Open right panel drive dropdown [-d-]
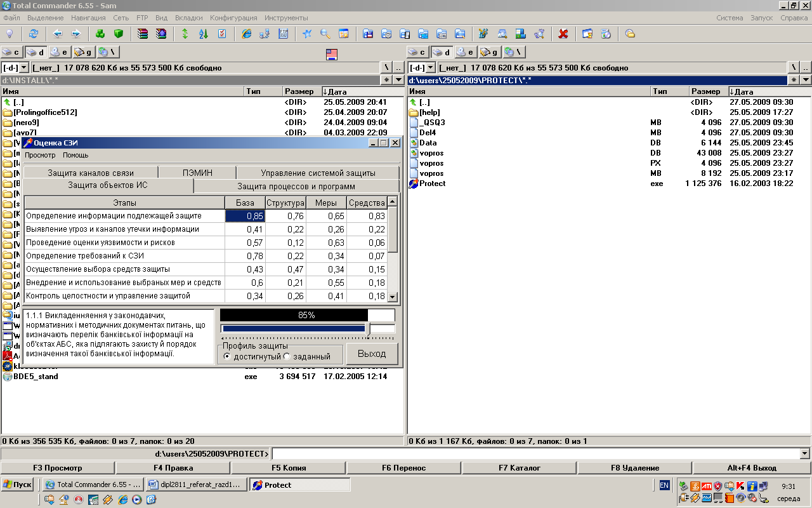The width and height of the screenshot is (812, 508). pos(430,67)
